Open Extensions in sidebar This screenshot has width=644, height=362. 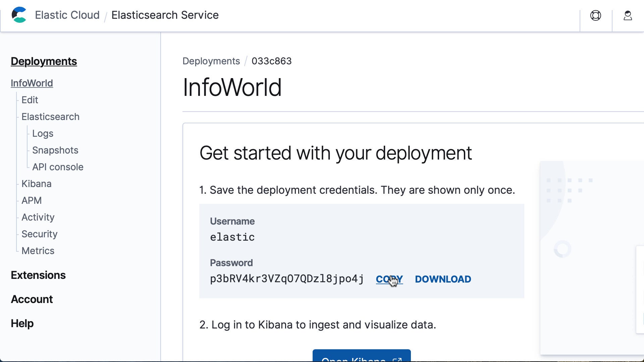tap(38, 275)
